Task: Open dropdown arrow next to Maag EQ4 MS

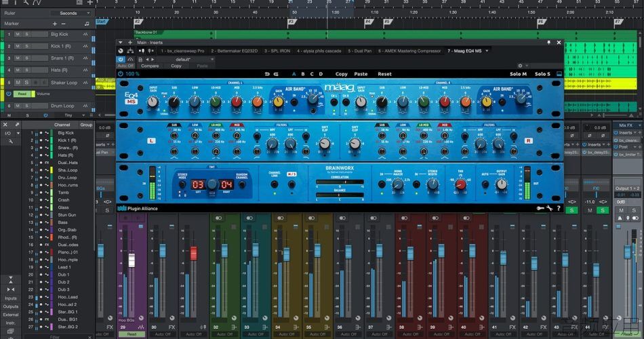Action: point(487,51)
